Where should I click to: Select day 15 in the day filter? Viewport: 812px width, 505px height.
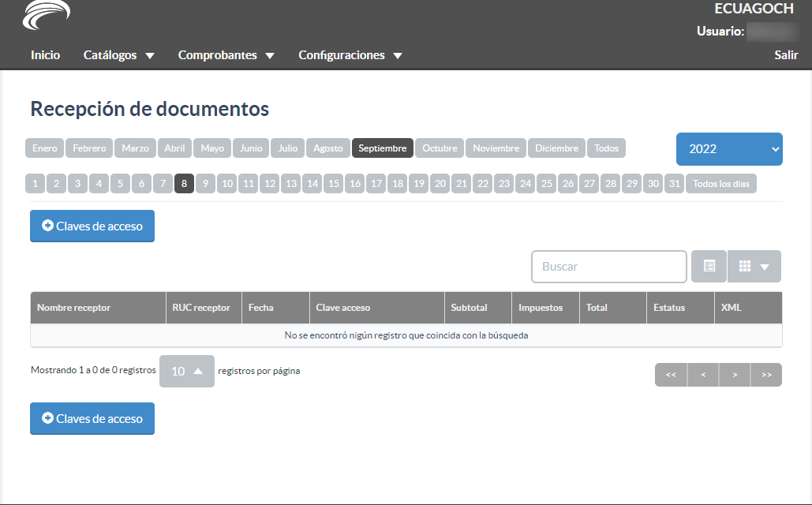coord(334,184)
